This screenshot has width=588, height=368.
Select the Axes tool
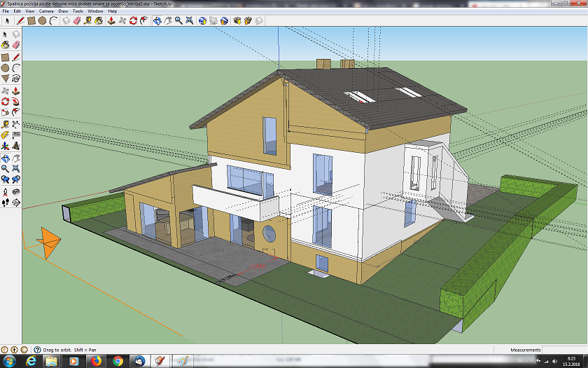(6, 146)
